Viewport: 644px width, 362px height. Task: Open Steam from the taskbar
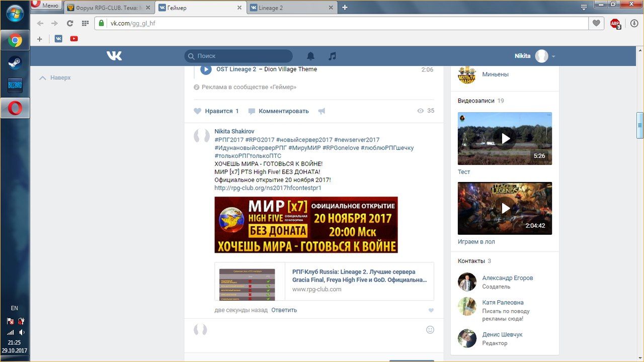click(x=15, y=63)
